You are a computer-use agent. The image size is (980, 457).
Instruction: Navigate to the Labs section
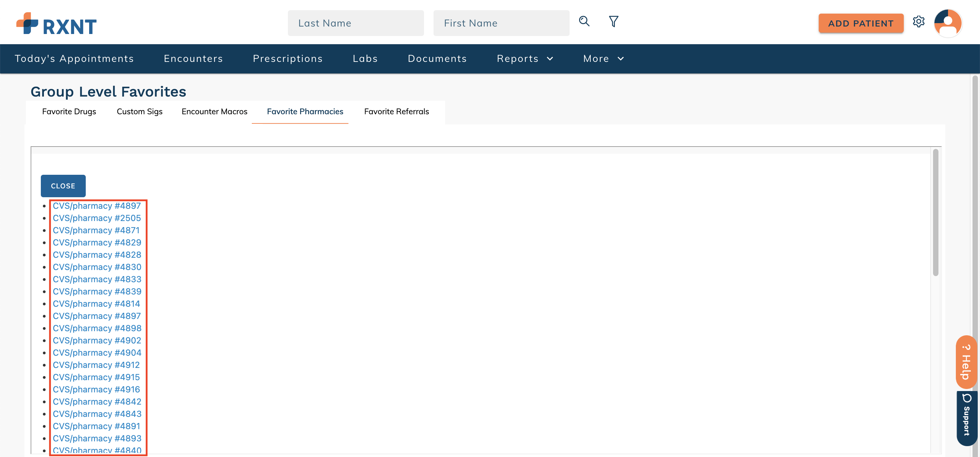[365, 58]
